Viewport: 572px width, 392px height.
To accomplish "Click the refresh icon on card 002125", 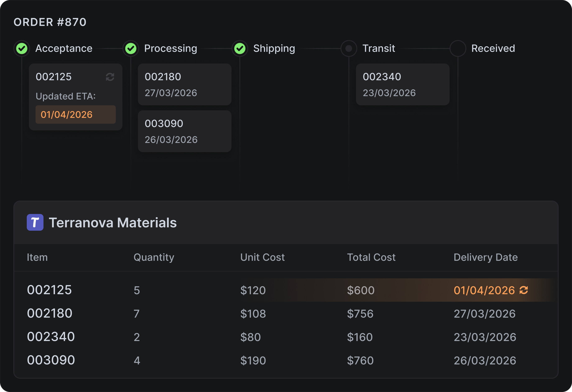I will 110,77.
